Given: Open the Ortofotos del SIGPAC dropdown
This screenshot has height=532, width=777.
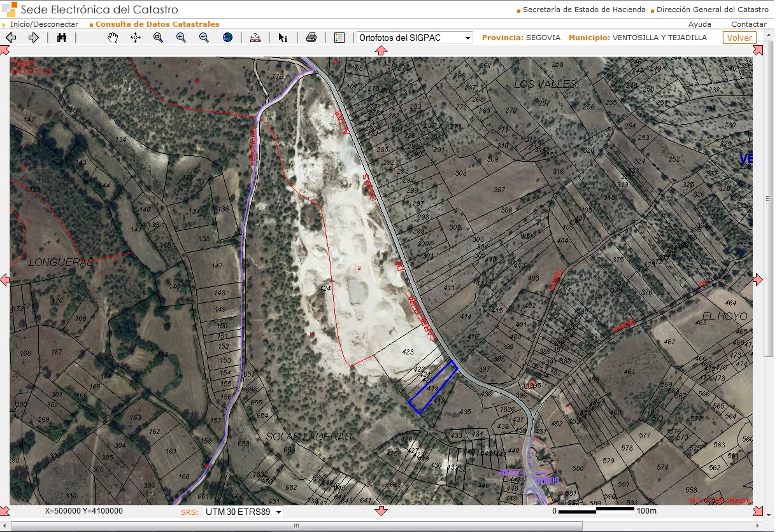Looking at the screenshot, I should coord(414,38).
